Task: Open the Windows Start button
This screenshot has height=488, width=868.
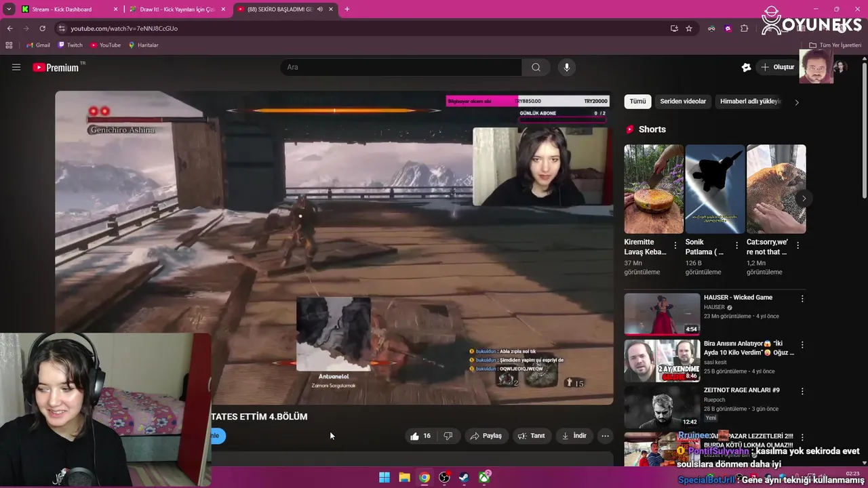Action: coord(384,477)
